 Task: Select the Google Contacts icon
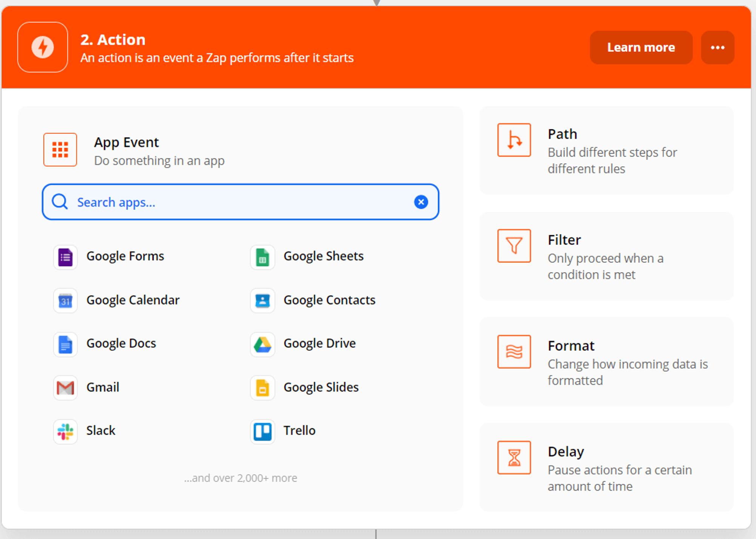(x=262, y=301)
